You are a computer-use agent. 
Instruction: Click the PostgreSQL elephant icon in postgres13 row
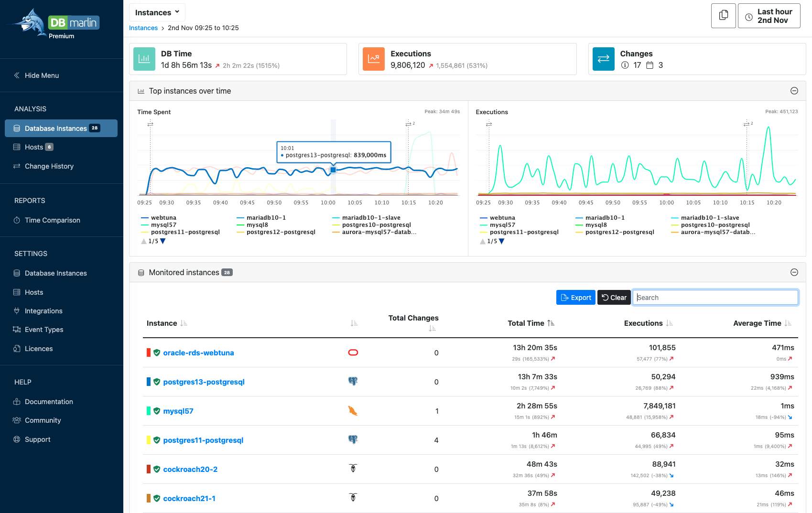pos(353,381)
